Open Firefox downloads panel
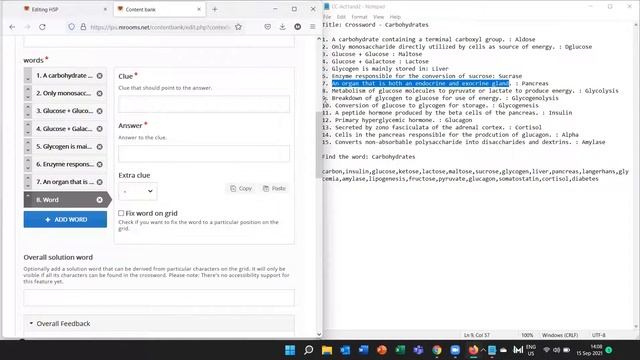640x360 pixels. [282, 27]
